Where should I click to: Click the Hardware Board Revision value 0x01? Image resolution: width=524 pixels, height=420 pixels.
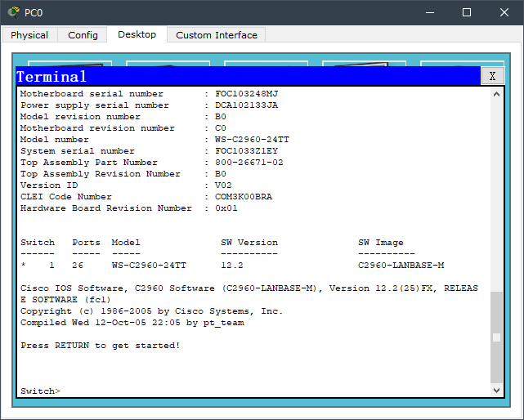226,208
